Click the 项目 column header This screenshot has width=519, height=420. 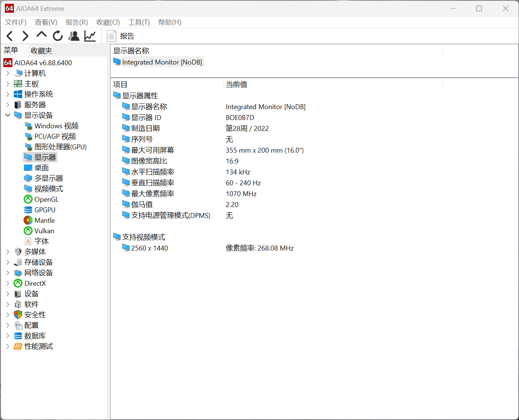pos(167,84)
